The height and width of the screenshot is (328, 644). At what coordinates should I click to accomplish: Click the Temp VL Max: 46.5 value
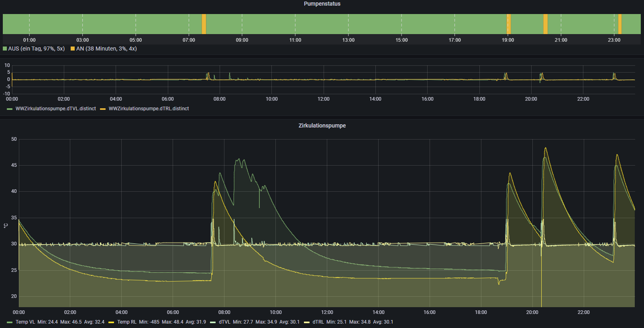(71, 322)
